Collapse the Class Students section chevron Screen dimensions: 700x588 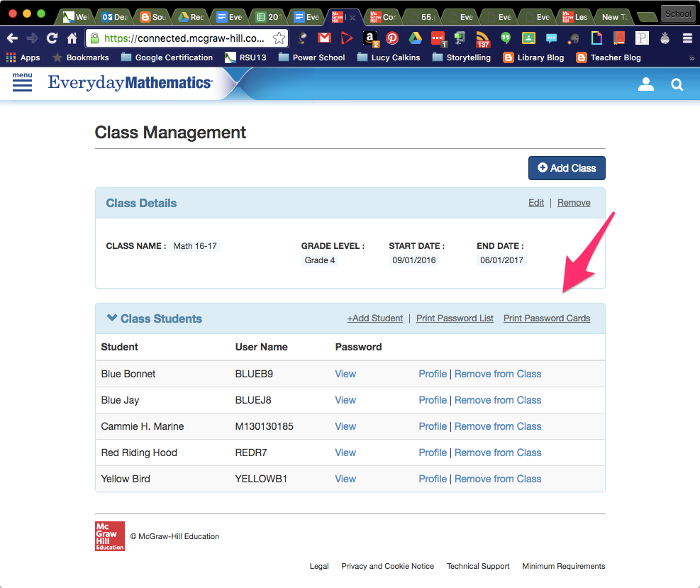[112, 318]
